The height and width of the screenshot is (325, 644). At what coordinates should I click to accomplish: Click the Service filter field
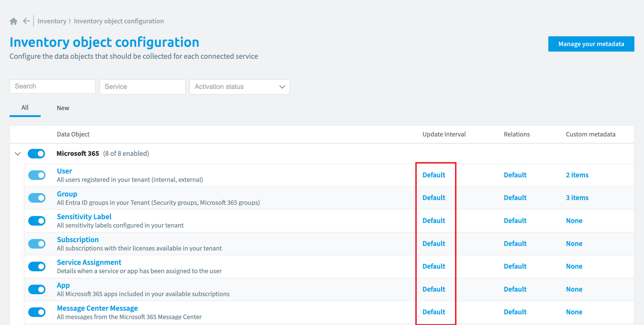pos(142,87)
